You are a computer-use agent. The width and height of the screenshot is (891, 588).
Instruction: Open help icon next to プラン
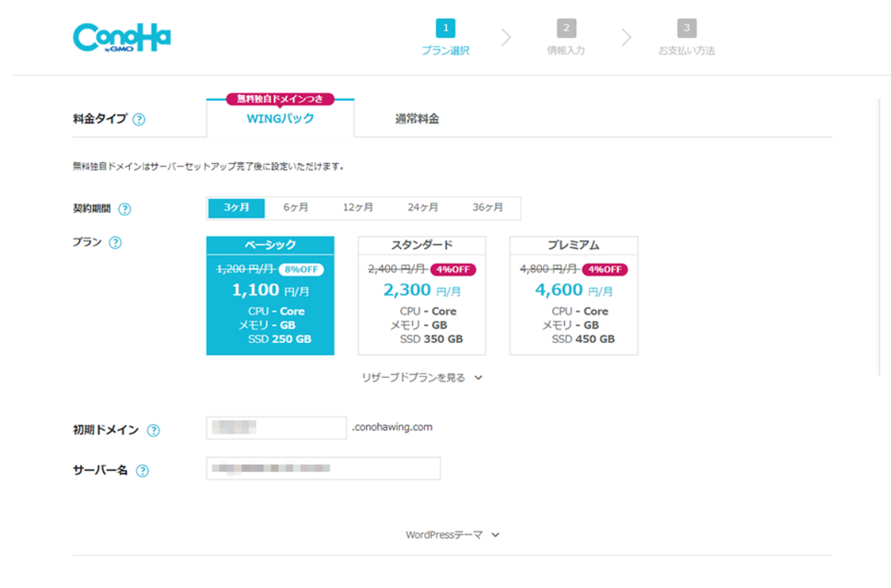(115, 243)
